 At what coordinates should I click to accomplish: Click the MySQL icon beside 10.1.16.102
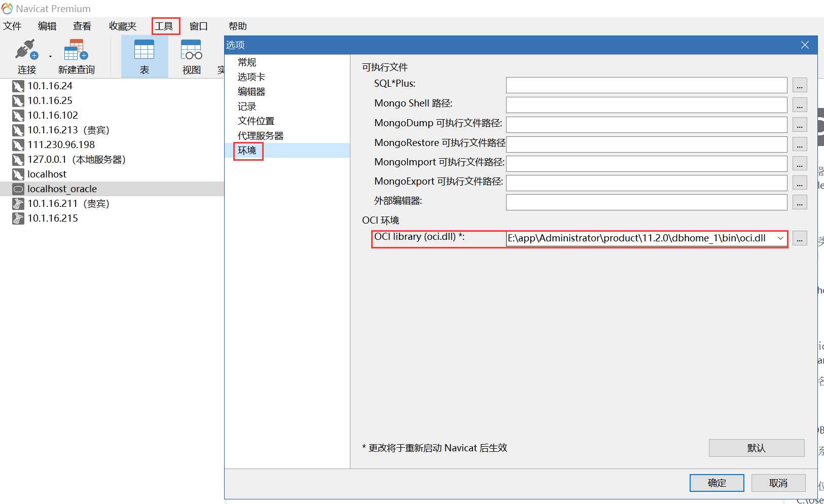tap(18, 116)
